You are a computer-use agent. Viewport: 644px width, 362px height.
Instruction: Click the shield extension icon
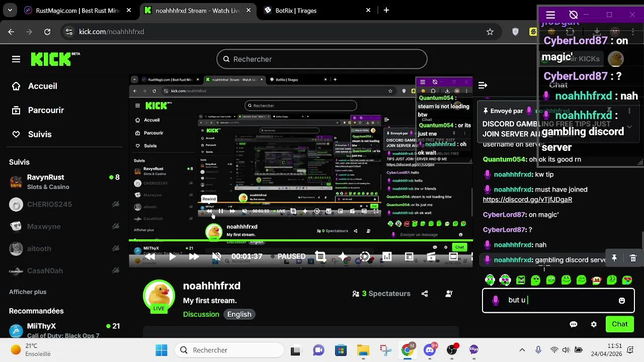click(x=515, y=32)
